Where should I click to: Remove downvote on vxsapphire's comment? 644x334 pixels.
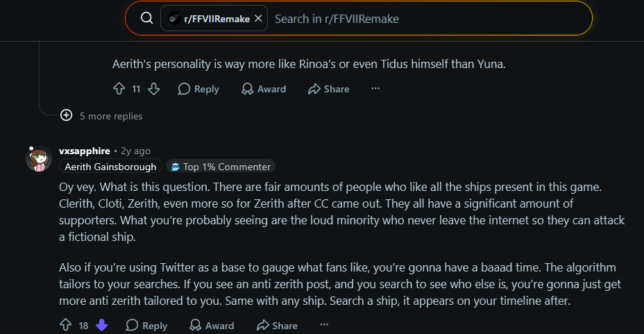102,325
